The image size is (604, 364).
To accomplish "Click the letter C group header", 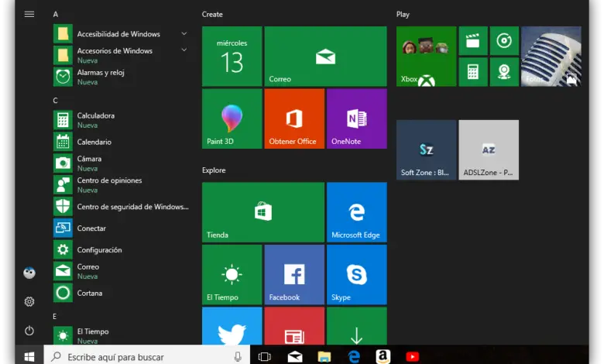I will [55, 101].
